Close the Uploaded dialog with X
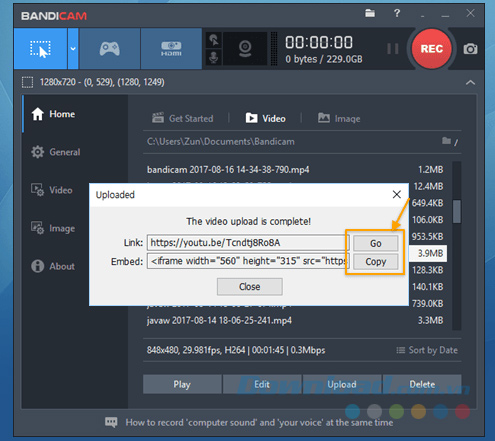 (x=397, y=194)
